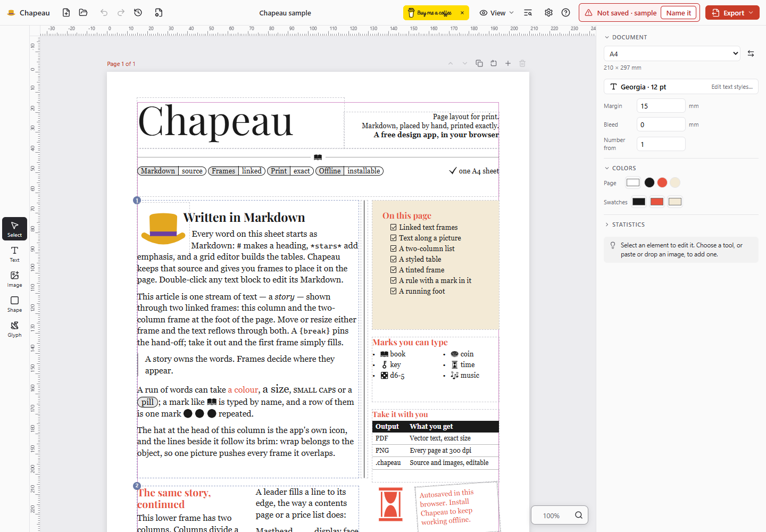Image resolution: width=766 pixels, height=532 pixels.
Task: Move page up with the chevron icon
Action: pyautogui.click(x=451, y=63)
